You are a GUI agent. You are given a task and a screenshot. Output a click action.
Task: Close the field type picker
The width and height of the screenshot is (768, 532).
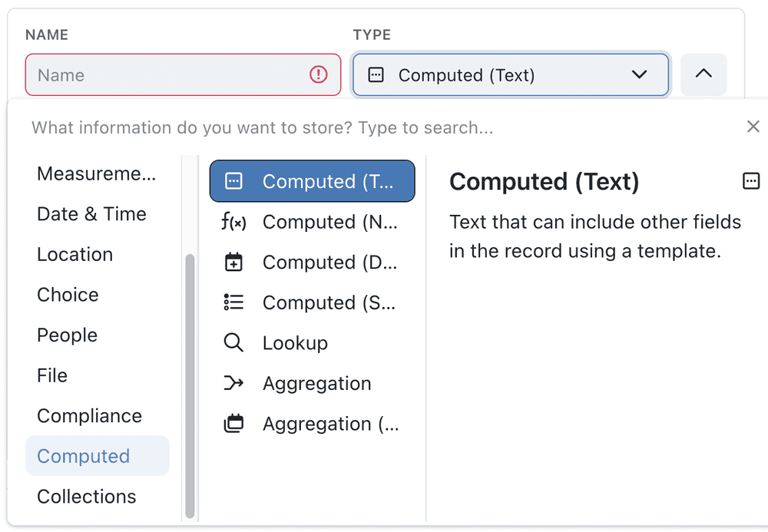tap(753, 127)
